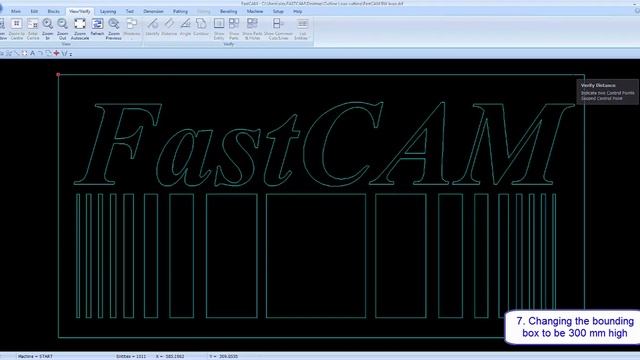The width and height of the screenshot is (640, 360).
Task: Click the Enter Centre icon
Action: (33, 24)
